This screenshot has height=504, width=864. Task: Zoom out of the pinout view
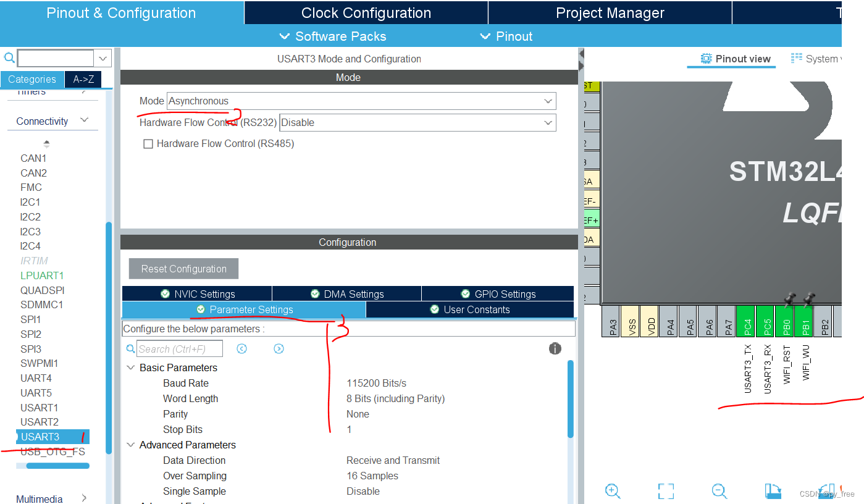pyautogui.click(x=719, y=491)
